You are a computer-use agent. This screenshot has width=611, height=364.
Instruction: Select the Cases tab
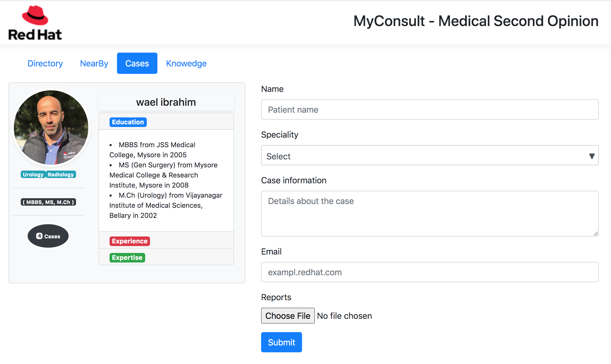point(137,63)
